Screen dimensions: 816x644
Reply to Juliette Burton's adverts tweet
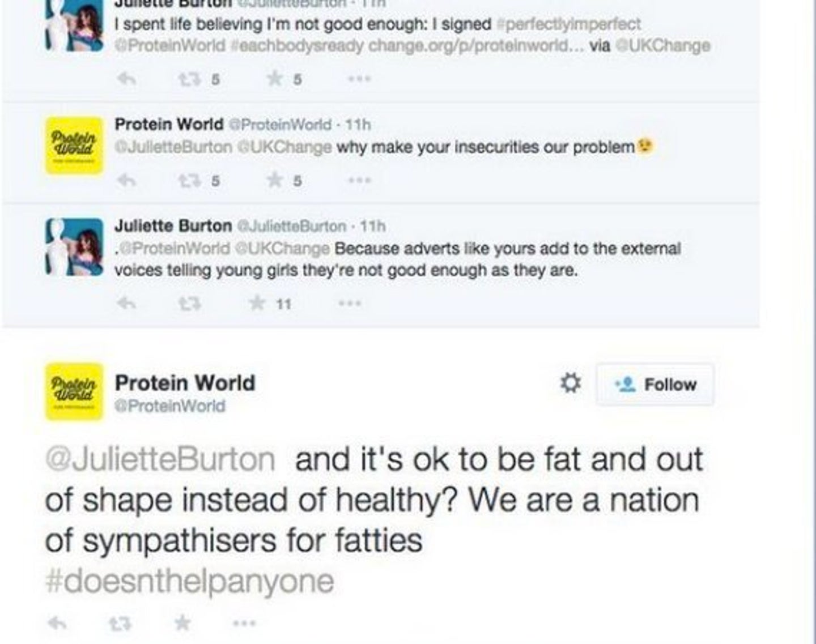pos(126,304)
